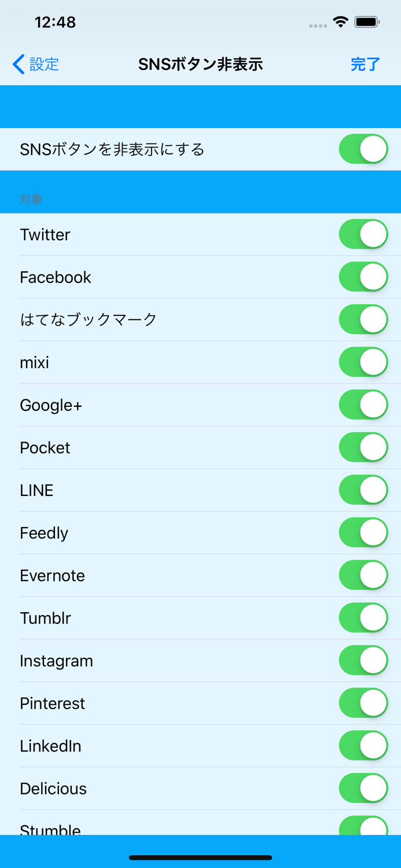This screenshot has width=401, height=868.
Task: Toggle the LINE switch off
Action: (363, 490)
